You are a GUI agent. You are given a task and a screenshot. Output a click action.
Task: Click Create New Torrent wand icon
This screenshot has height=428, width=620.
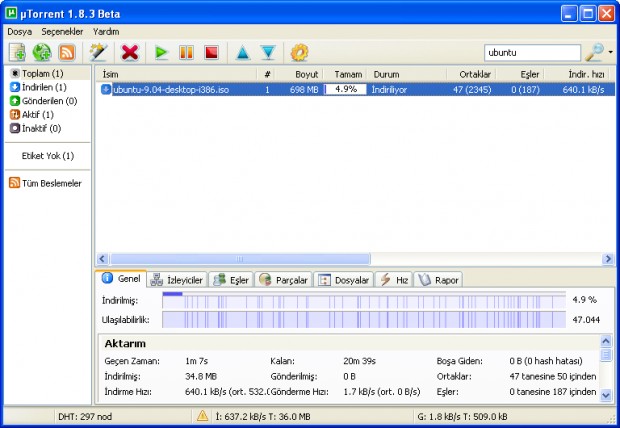(x=98, y=53)
